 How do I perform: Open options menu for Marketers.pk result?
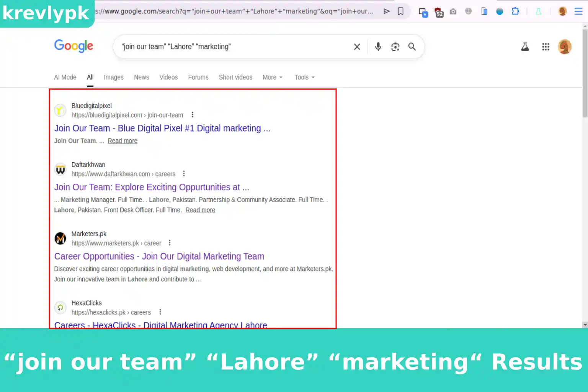coord(170,243)
